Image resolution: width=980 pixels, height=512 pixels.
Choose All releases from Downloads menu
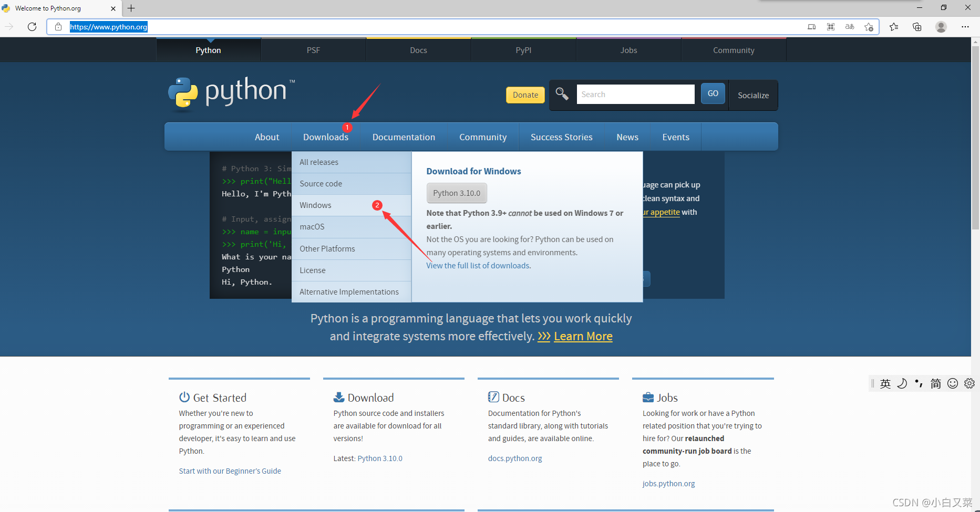[352, 162]
